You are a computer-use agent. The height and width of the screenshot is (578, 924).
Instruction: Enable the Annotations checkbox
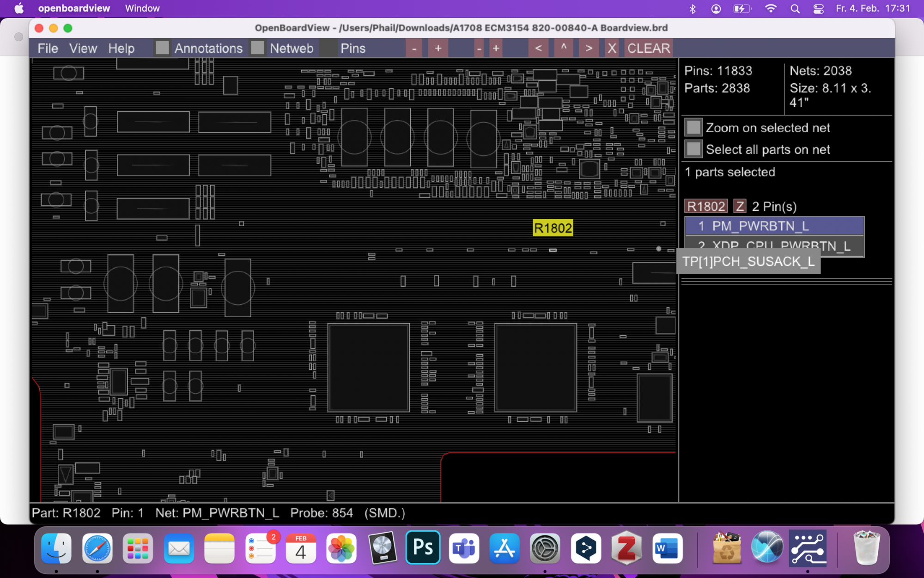pyautogui.click(x=162, y=48)
